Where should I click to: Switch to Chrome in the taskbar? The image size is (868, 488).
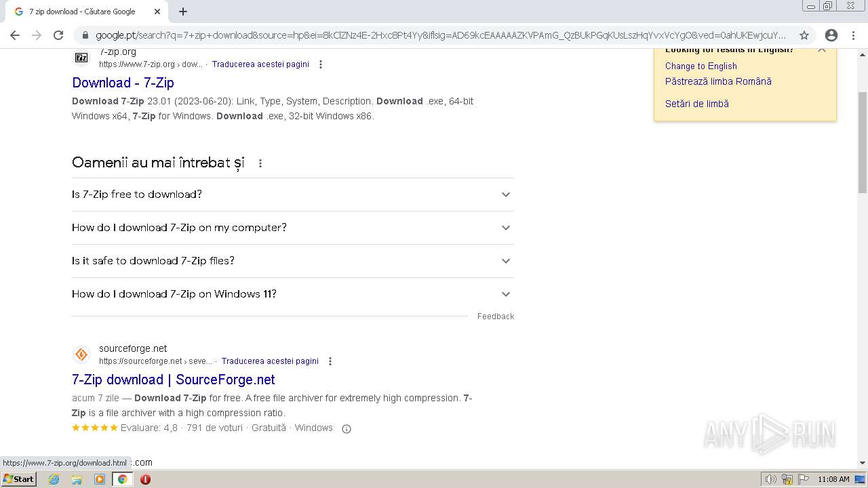coord(122,479)
